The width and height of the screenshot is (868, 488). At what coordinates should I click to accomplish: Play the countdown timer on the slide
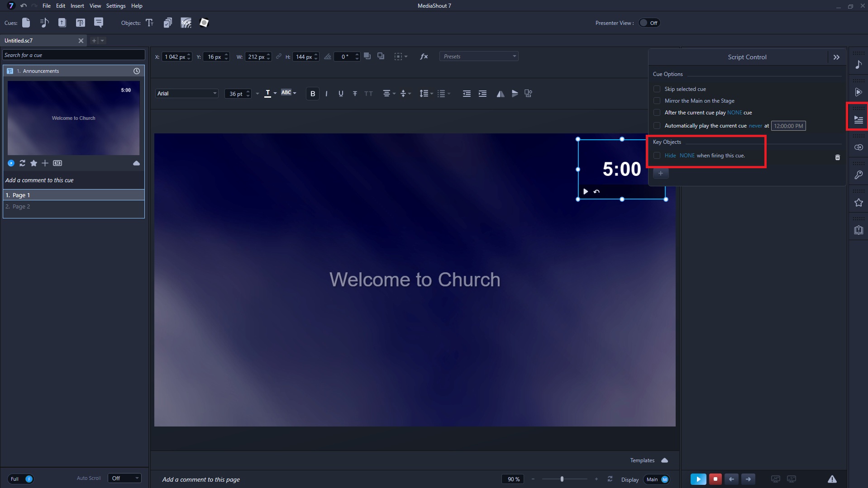pyautogui.click(x=586, y=191)
